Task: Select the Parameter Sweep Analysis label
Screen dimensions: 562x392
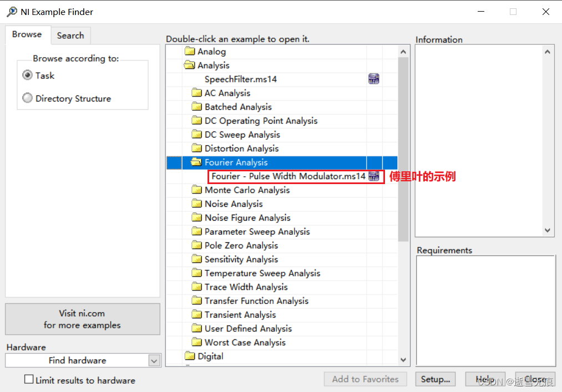Action: pos(257,231)
